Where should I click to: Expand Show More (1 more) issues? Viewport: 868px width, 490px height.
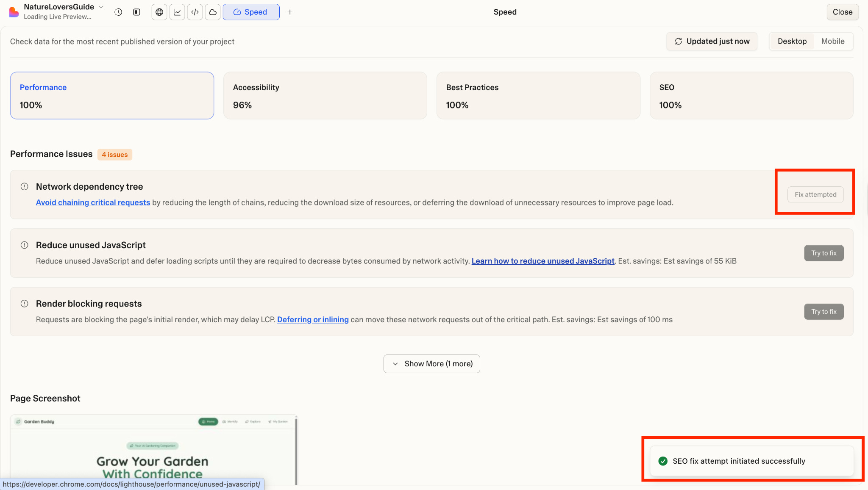point(431,364)
